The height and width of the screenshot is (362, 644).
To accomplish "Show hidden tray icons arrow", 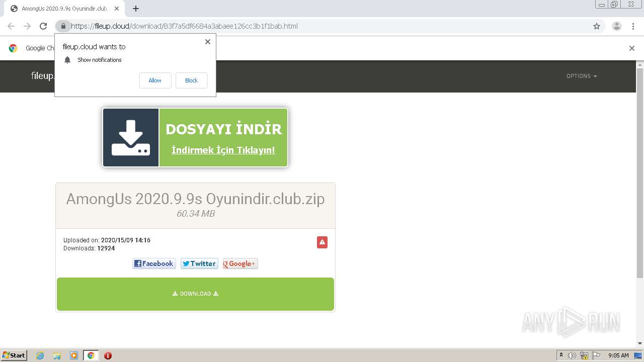I will tap(561, 355).
